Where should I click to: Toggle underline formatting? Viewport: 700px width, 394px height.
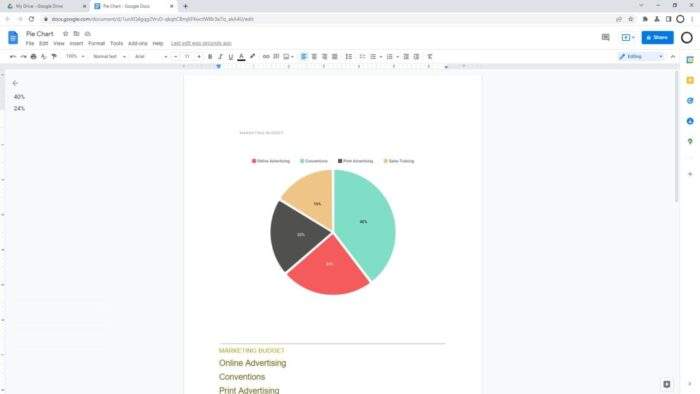pyautogui.click(x=231, y=57)
